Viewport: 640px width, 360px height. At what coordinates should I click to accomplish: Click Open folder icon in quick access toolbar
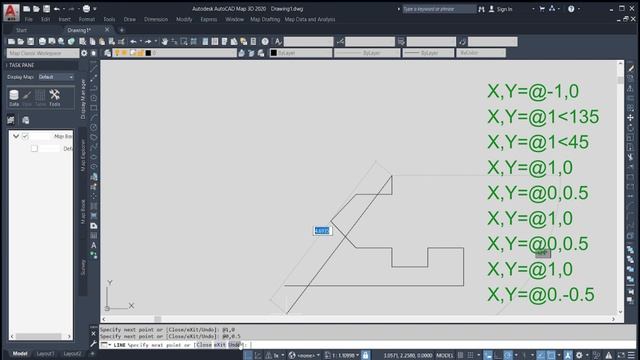(36, 9)
